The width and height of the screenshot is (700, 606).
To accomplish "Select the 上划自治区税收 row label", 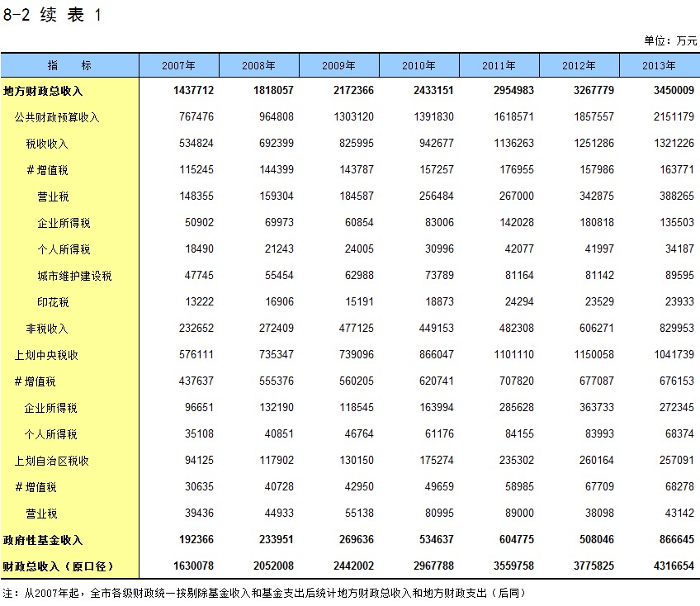I will click(x=51, y=461).
